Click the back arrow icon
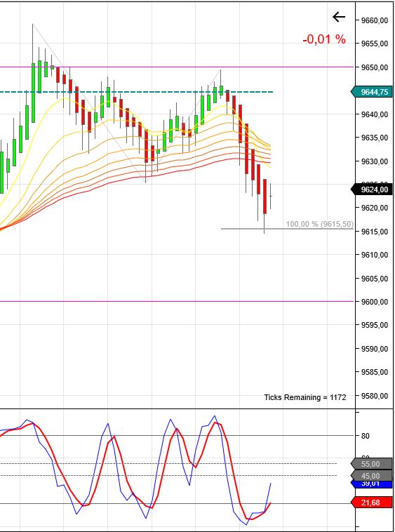This screenshot has width=395, height=532. pyautogui.click(x=339, y=17)
